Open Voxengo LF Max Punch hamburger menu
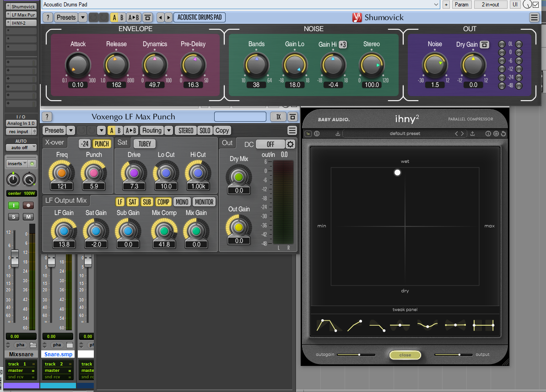Viewport: 546px width, 392px height. coord(292,130)
